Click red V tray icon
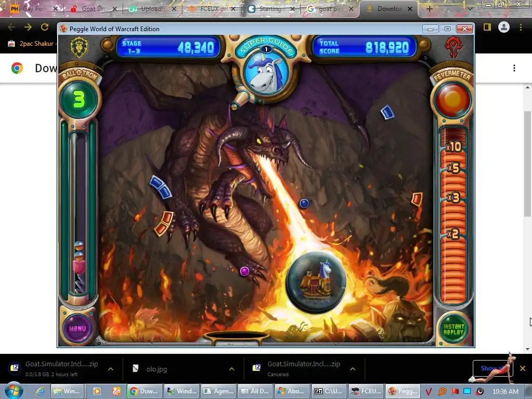 coord(429,392)
